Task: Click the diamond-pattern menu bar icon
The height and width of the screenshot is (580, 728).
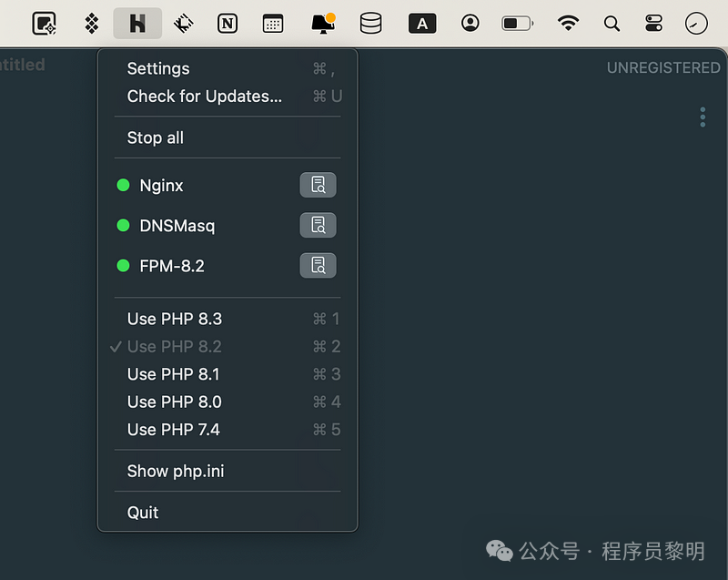Action: coord(92,24)
